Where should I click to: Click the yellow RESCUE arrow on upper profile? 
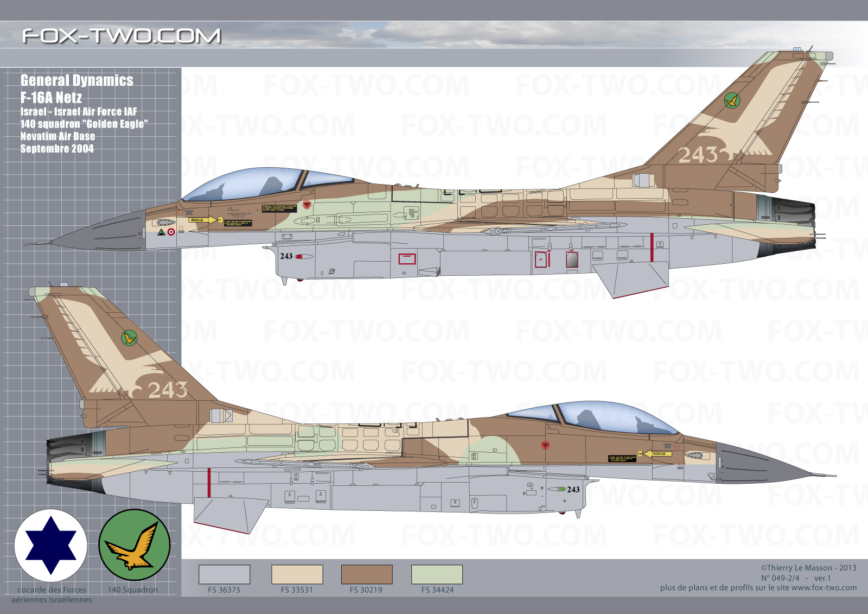point(203,220)
